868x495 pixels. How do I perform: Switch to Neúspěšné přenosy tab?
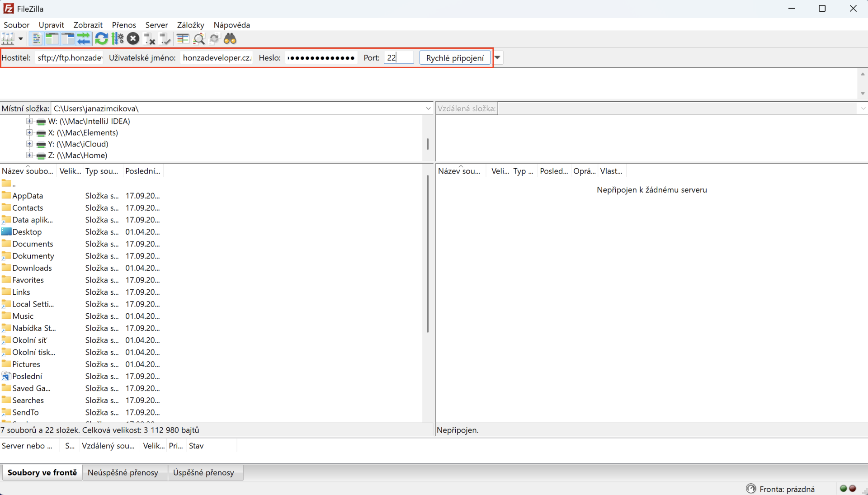123,472
